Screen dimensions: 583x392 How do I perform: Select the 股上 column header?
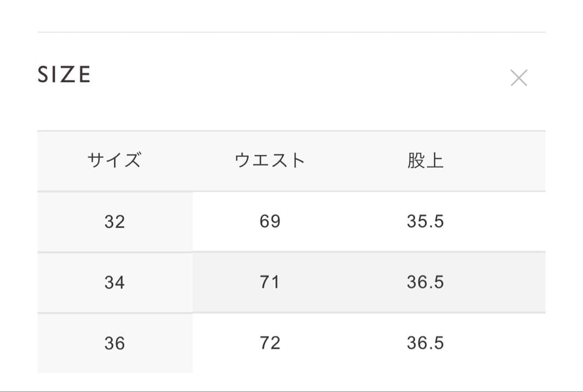click(x=426, y=159)
